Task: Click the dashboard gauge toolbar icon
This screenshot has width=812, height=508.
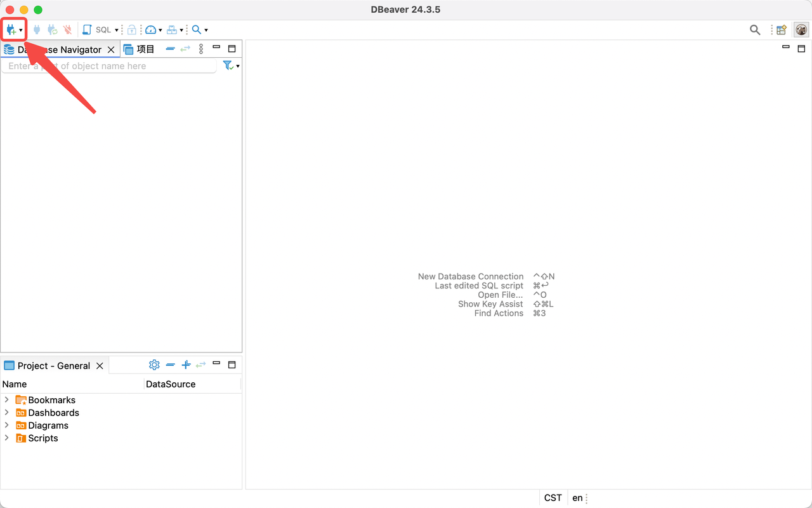Action: pos(150,30)
